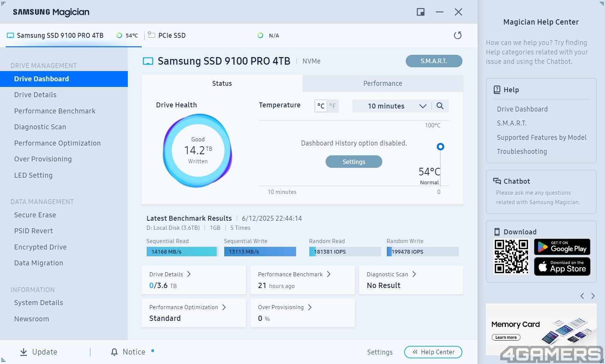Click the Google Play badge
The image size is (605, 364).
pos(562,247)
